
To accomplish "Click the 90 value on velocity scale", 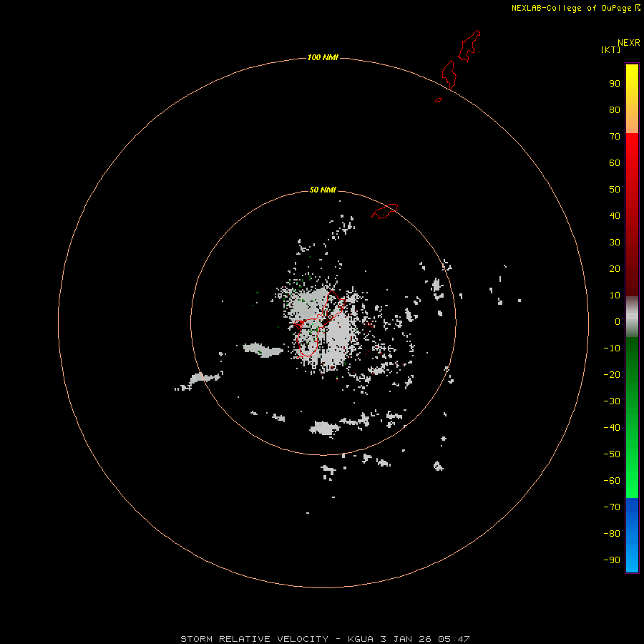I will pyautogui.click(x=615, y=84).
